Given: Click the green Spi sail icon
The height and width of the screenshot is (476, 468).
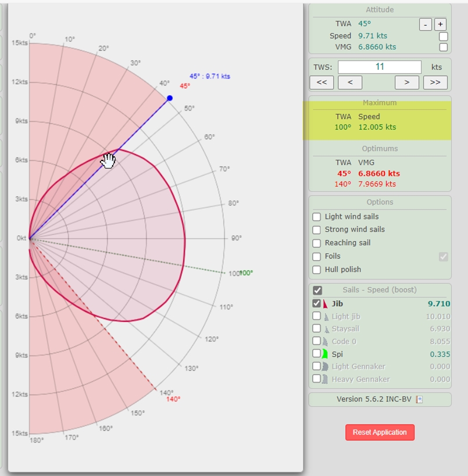Looking at the screenshot, I should [326, 354].
